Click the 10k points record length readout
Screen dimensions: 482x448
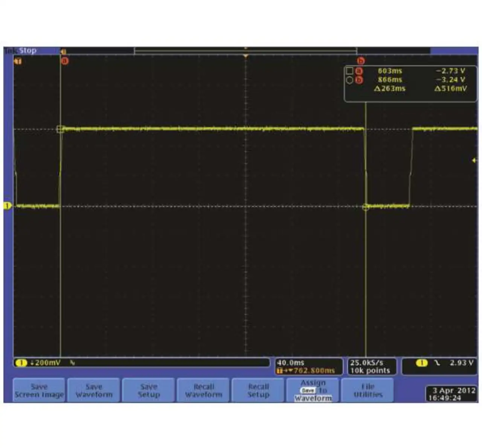370,370
